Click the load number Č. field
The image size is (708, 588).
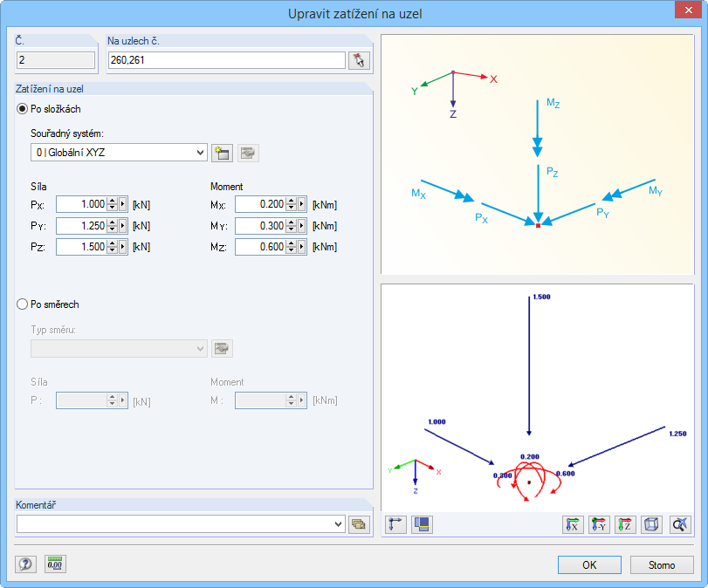click(56, 60)
